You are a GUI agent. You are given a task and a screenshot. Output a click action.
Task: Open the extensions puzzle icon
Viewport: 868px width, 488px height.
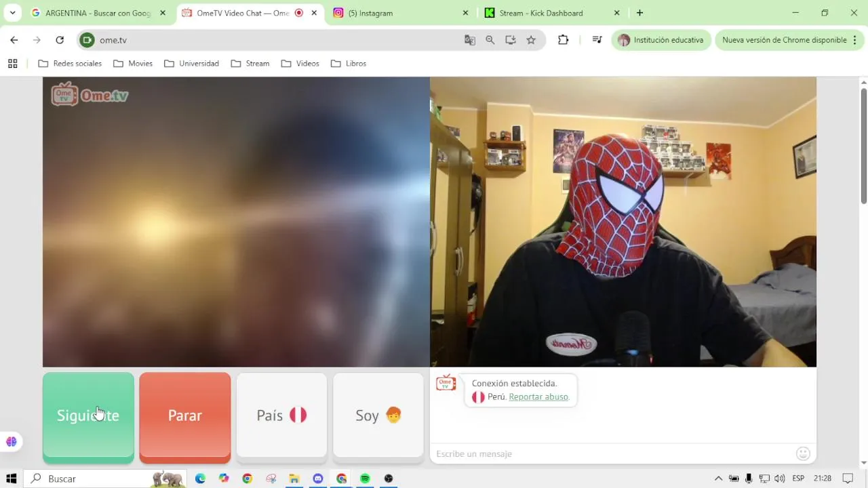tap(563, 40)
